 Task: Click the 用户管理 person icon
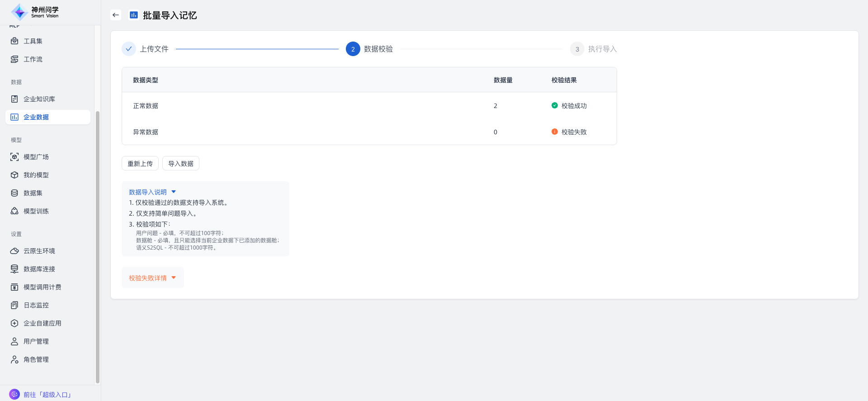pos(14,341)
